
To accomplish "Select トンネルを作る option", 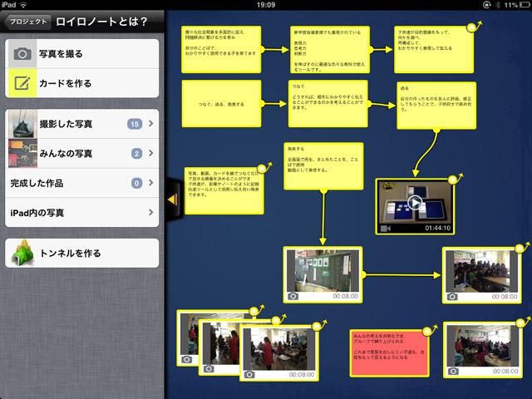I will [x=82, y=253].
